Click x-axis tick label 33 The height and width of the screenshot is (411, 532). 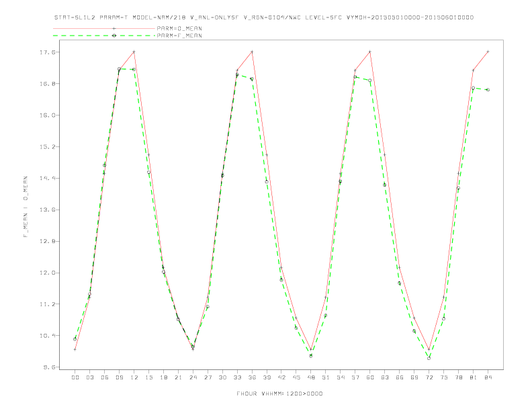pyautogui.click(x=237, y=377)
